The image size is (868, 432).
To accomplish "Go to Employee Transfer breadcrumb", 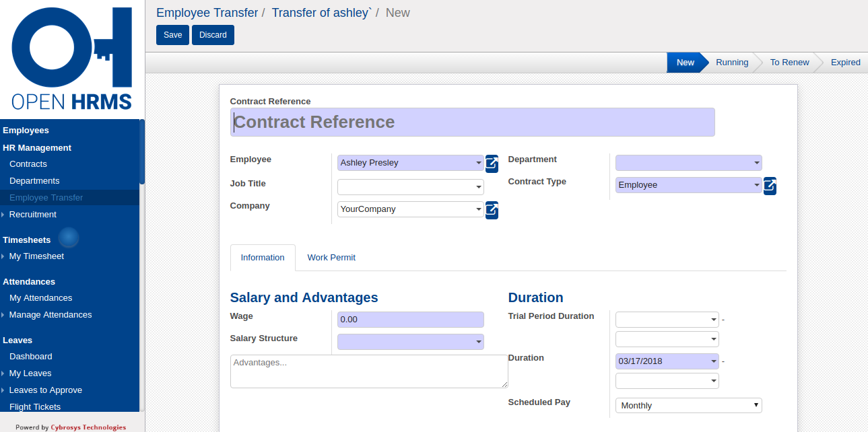I will pos(207,13).
